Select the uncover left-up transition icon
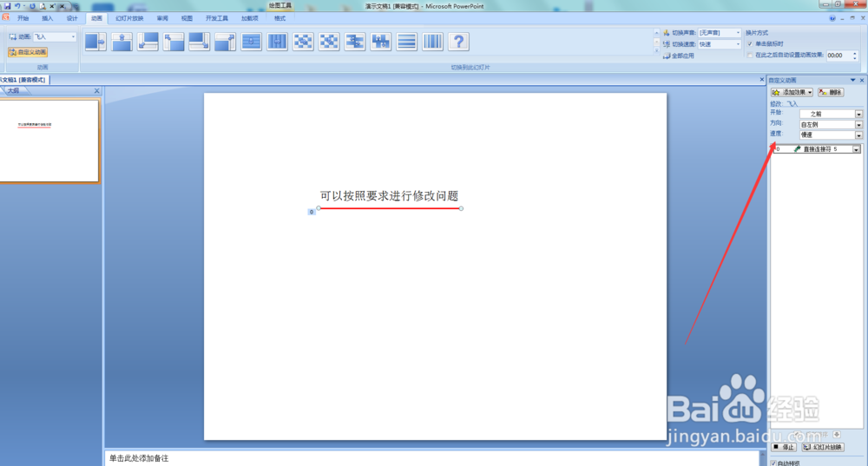Screen dimensions: 868x466 pos(174,42)
